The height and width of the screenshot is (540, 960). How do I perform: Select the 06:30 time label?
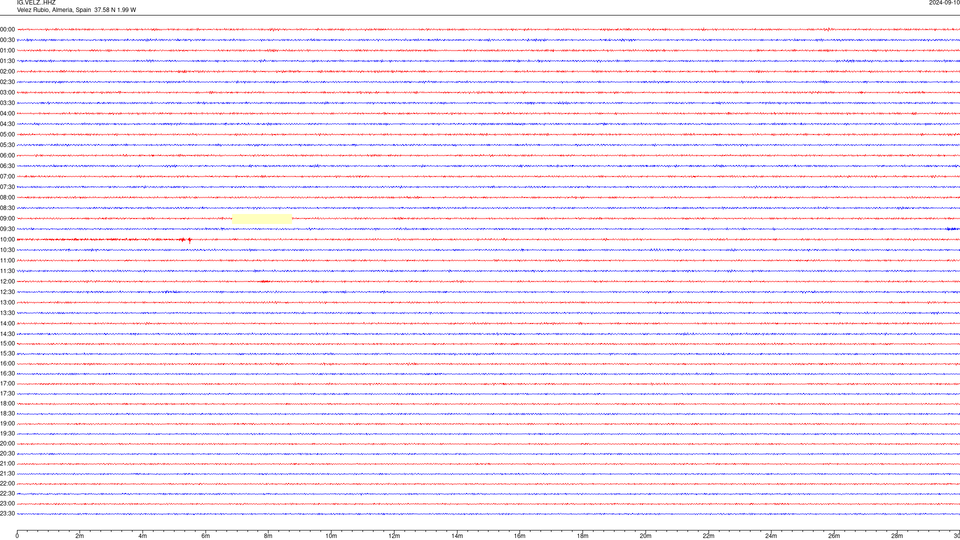tap(7, 166)
